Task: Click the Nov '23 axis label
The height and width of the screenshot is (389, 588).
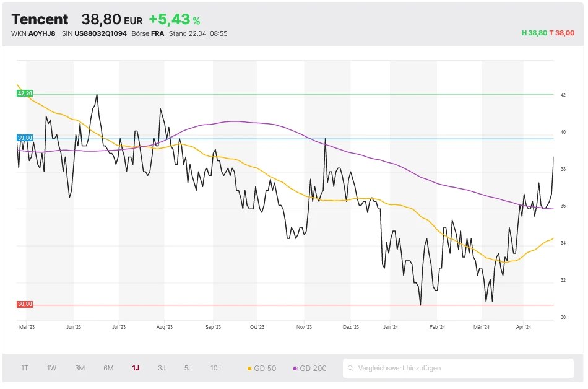Action: (x=304, y=327)
